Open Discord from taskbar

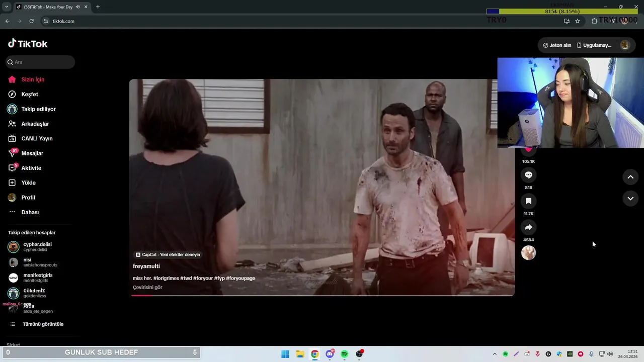[x=330, y=354]
